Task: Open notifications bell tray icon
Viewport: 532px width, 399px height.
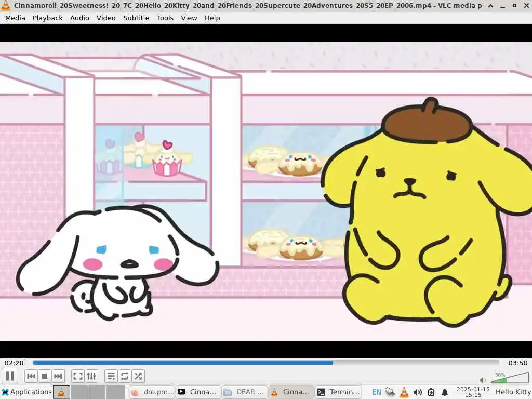Action: (445, 392)
